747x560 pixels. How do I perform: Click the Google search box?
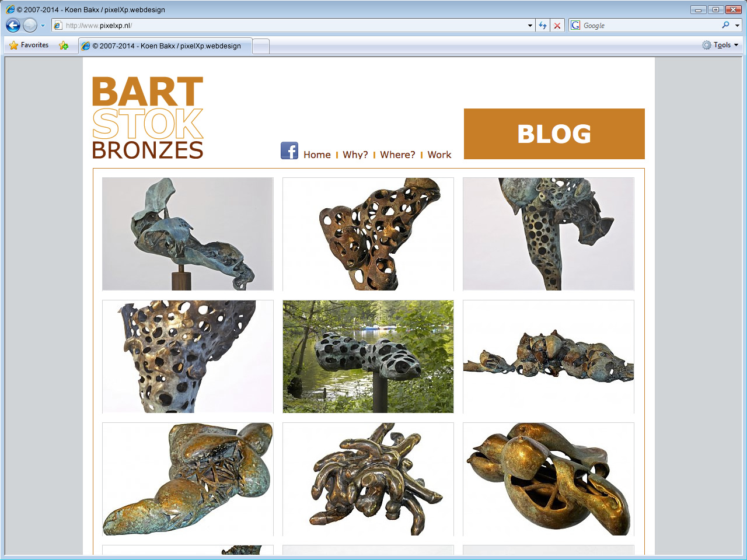(x=650, y=25)
